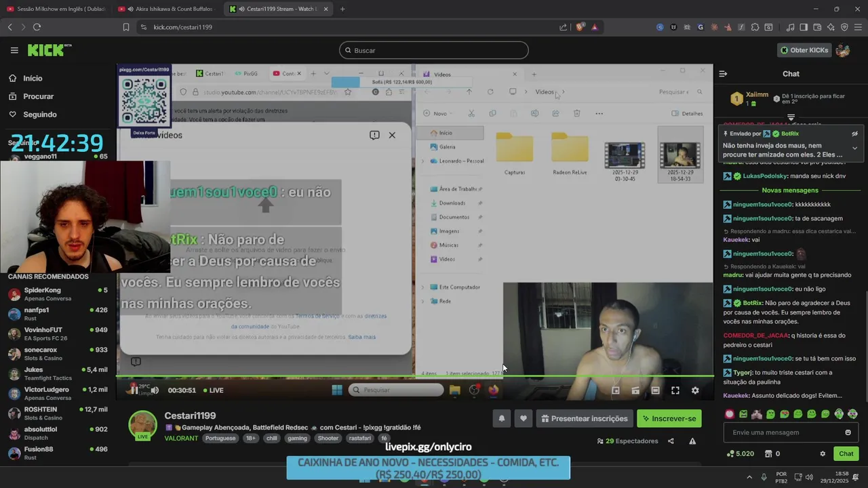Open browser Extensions puzzle icon
The image size is (868, 488).
[x=755, y=27]
